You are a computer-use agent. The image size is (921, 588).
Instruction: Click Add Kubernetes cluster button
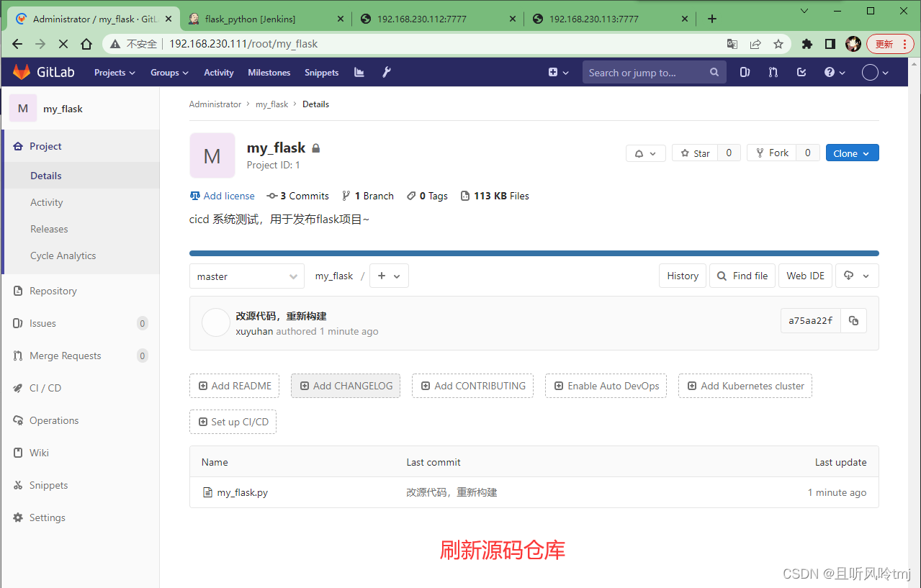(745, 386)
